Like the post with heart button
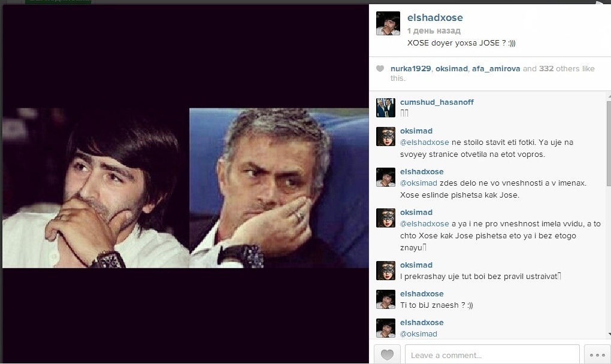 point(387,354)
